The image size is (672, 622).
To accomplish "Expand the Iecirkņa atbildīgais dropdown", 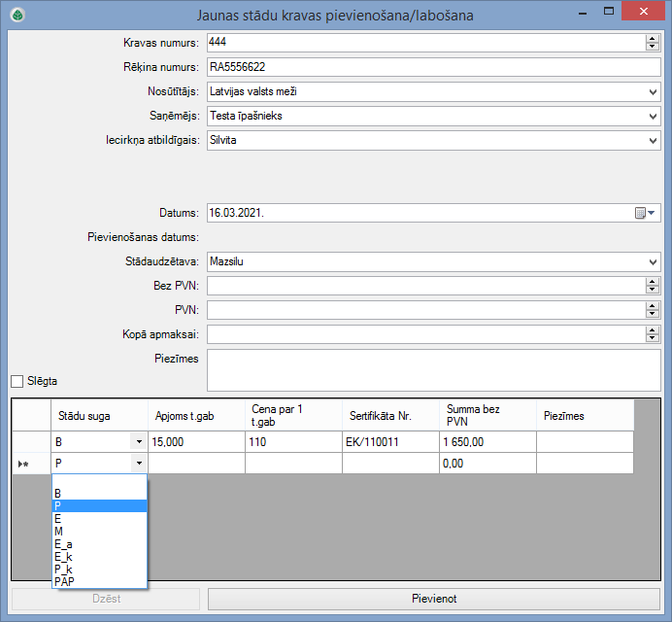I will pyautogui.click(x=652, y=140).
